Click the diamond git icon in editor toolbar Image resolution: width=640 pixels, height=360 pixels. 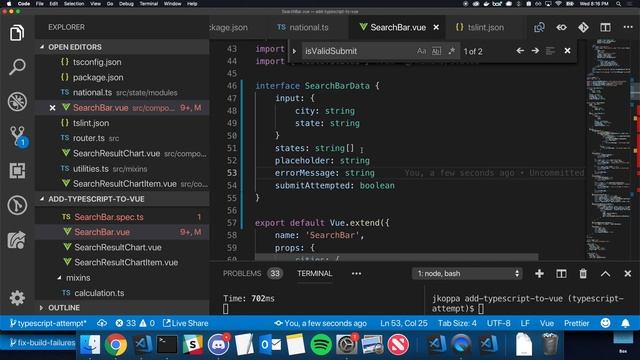[583, 27]
